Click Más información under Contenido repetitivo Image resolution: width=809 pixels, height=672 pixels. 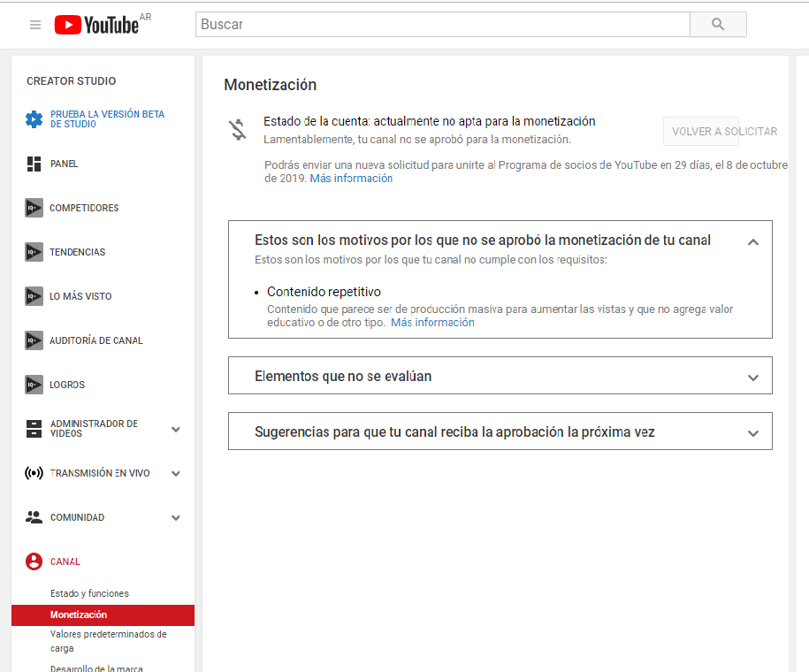click(x=432, y=323)
